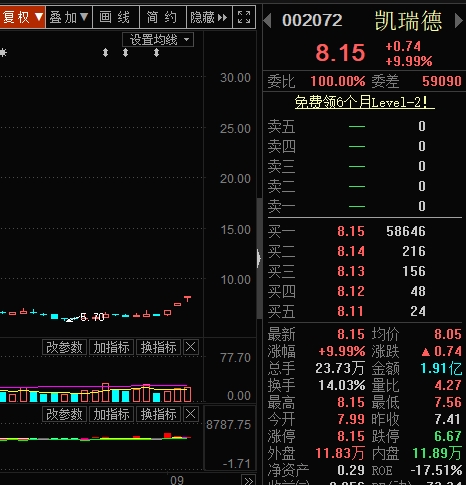Click the first event marker above the chart
The width and height of the screenshot is (466, 485).
105,53
